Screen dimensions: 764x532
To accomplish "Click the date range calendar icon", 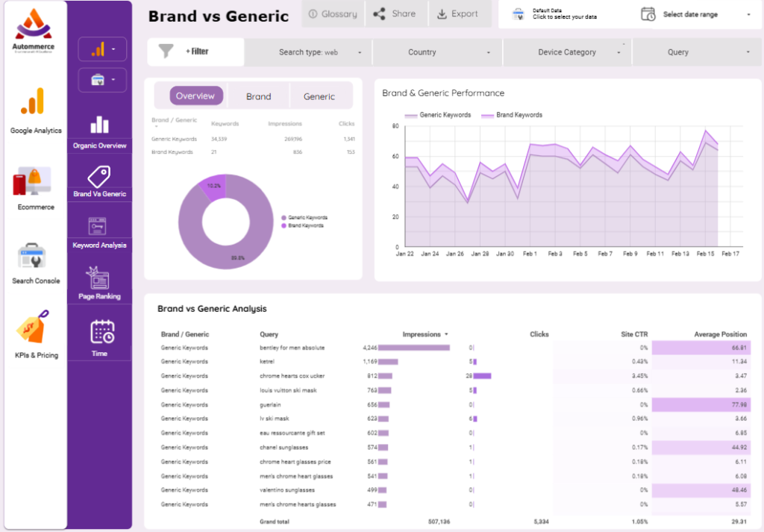I will coord(648,14).
